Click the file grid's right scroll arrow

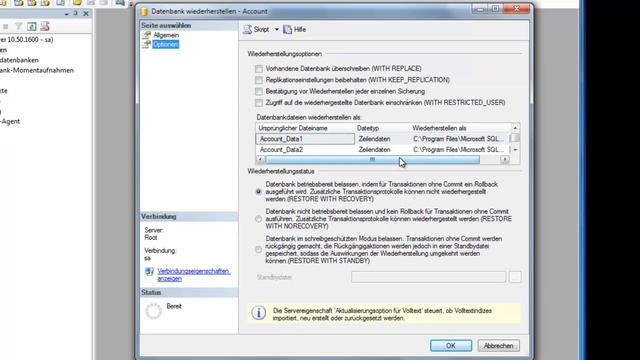(x=505, y=160)
